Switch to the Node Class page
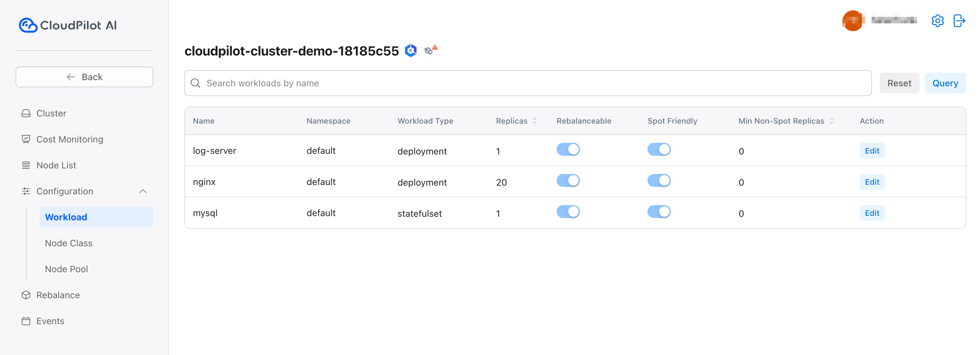 69,243
